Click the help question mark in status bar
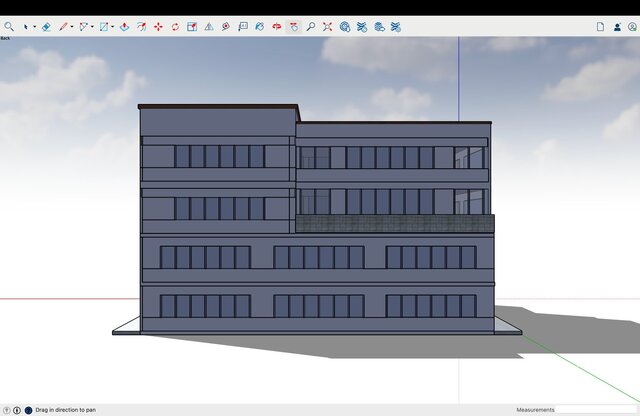Image resolution: width=640 pixels, height=416 pixels. pyautogui.click(x=7, y=410)
